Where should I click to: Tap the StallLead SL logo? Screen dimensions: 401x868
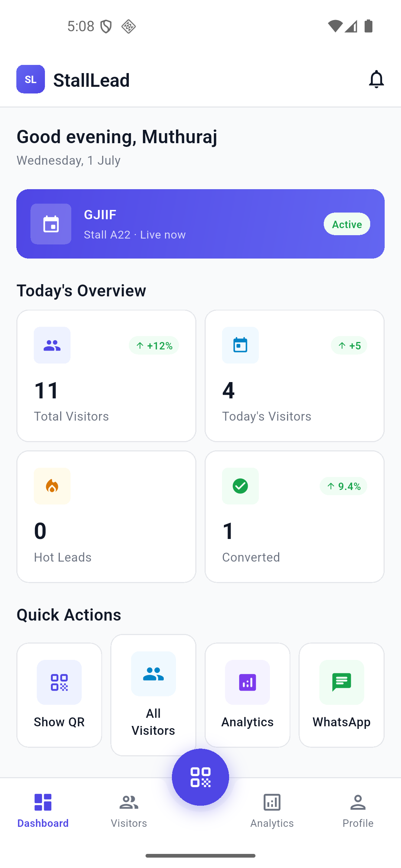(30, 79)
